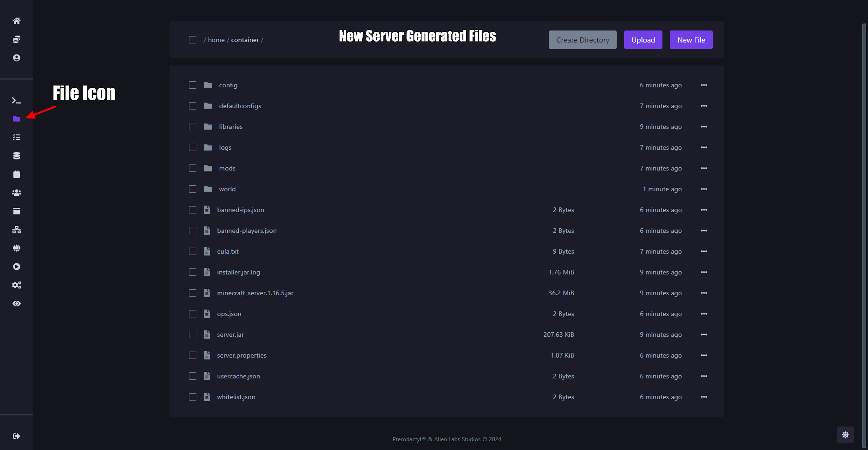The width and height of the screenshot is (868, 450).
Task: Tick the world folder checkbox
Action: click(193, 189)
